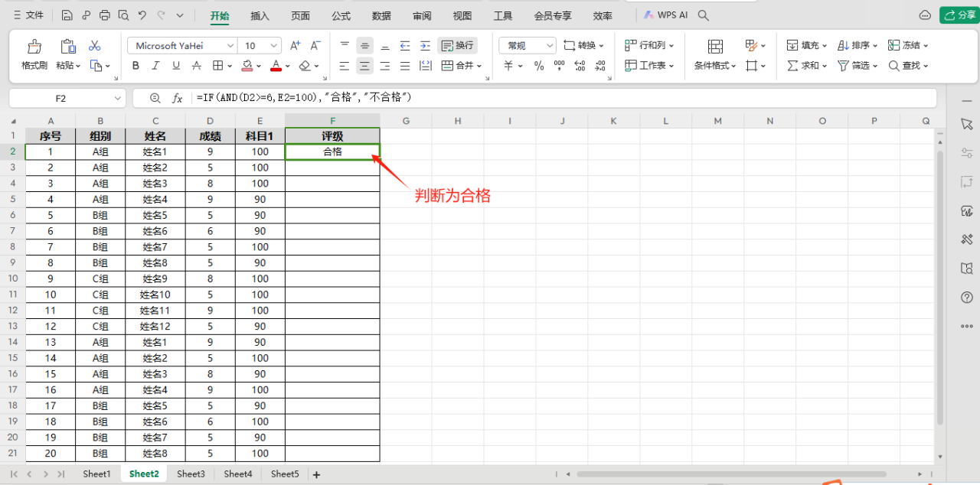Align cell text left
Screen dimensions: 980x485
tap(345, 66)
